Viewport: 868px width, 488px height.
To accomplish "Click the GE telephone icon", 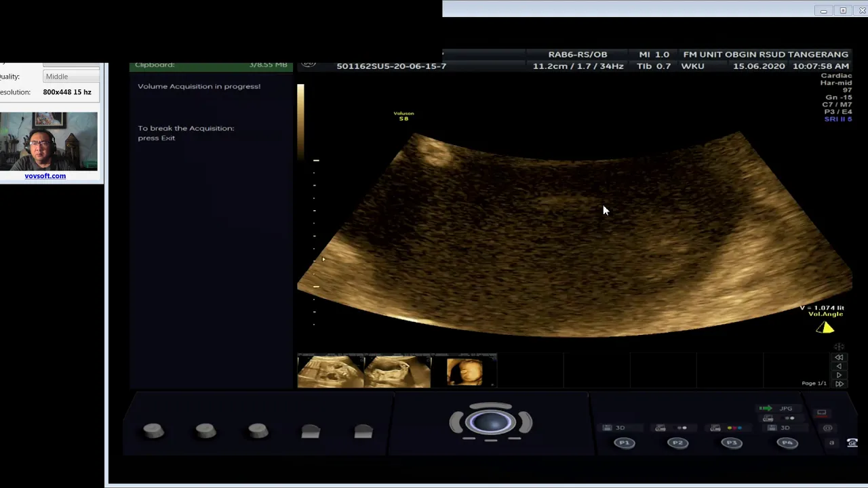I will [x=853, y=443].
